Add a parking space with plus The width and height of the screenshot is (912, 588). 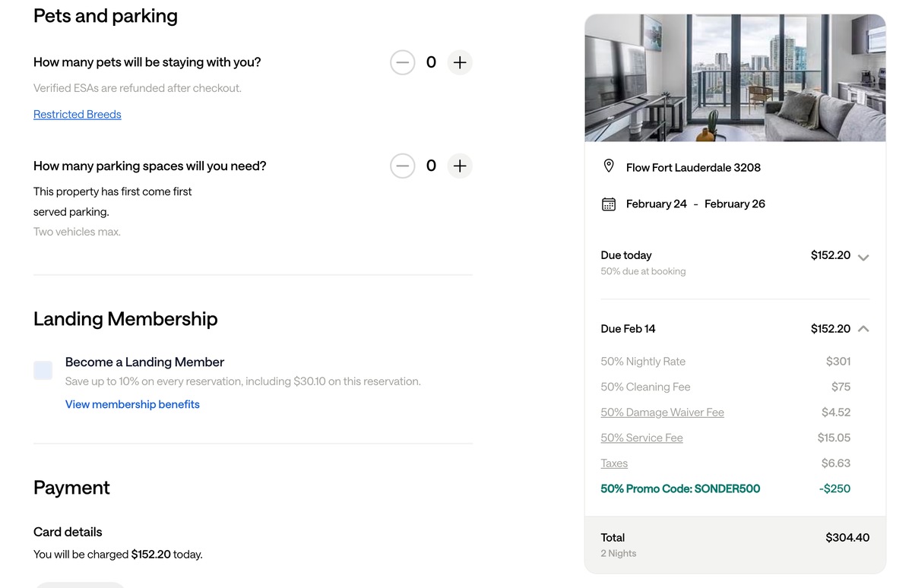point(460,166)
